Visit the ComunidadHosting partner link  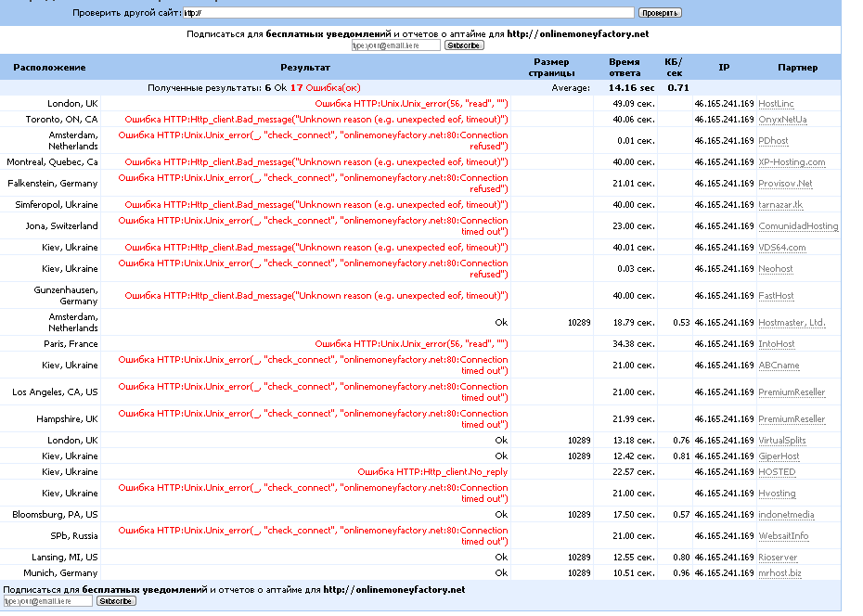[797, 226]
